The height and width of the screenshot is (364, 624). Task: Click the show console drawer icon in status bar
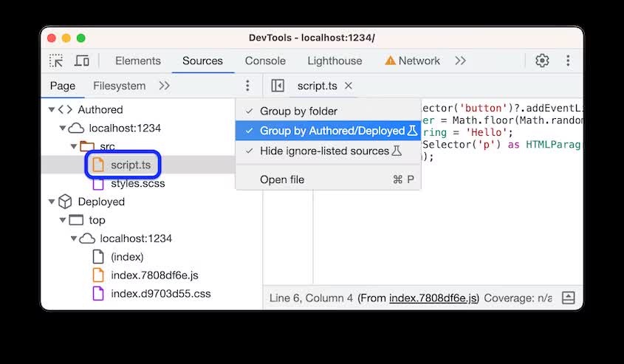[568, 298]
